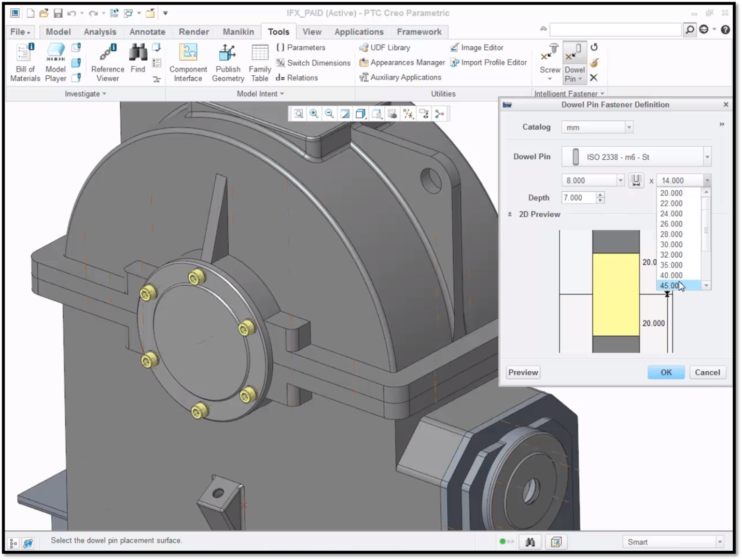
Task: Click the model tree toggle in status bar
Action: pyautogui.click(x=13, y=543)
